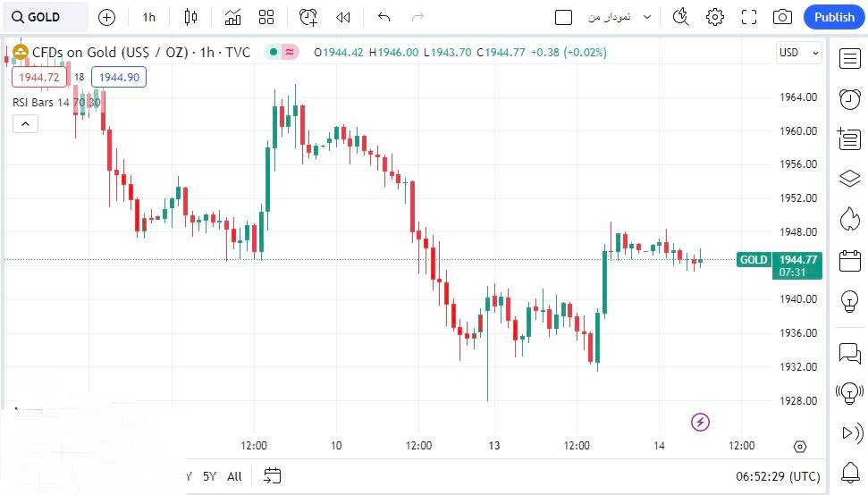
Task: Toggle the purple flash icon on chart
Action: coord(701,422)
